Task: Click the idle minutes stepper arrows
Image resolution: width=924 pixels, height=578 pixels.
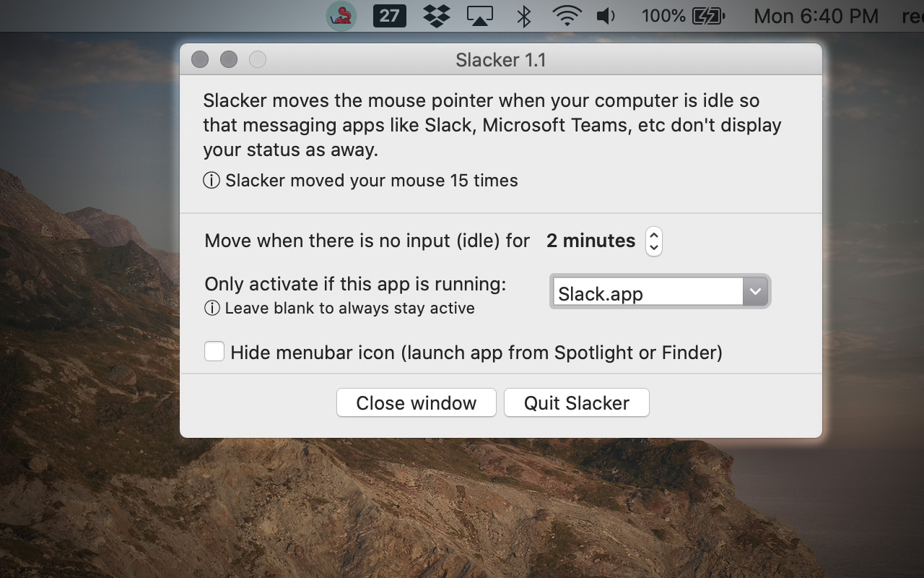Action: [x=653, y=241]
